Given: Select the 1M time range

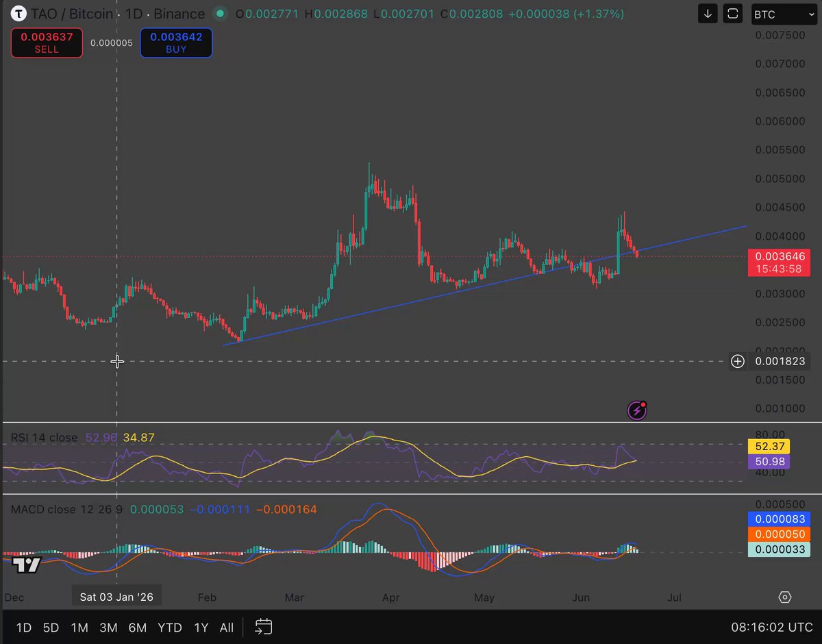Looking at the screenshot, I should tap(79, 628).
